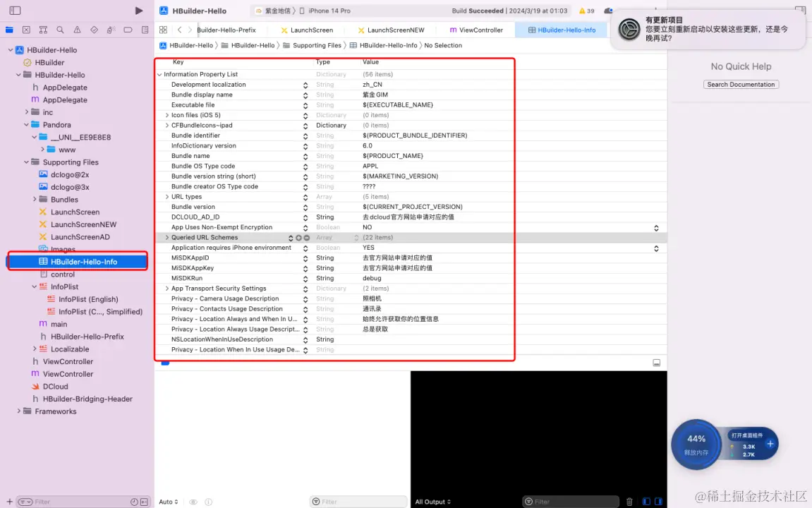Collapse the Information Property List row
Viewport: 812px width, 508px height.
[159, 75]
